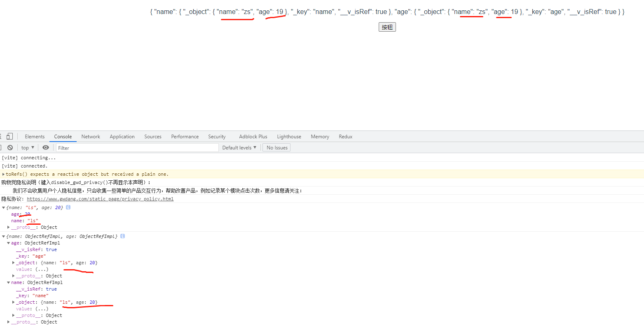The width and height of the screenshot is (644, 326).
Task: Collapse the age ObjectRefImpl entry
Action: (x=8, y=243)
